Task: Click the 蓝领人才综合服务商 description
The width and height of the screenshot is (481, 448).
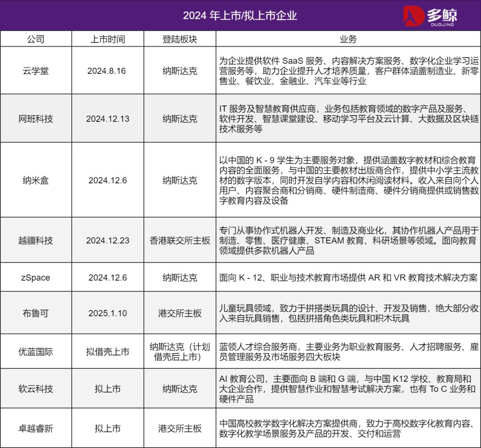Action: click(x=349, y=351)
